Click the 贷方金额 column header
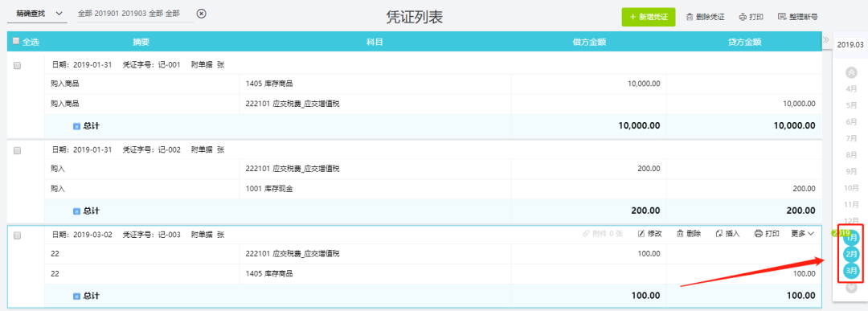The height and width of the screenshot is (311, 868). pos(744,42)
